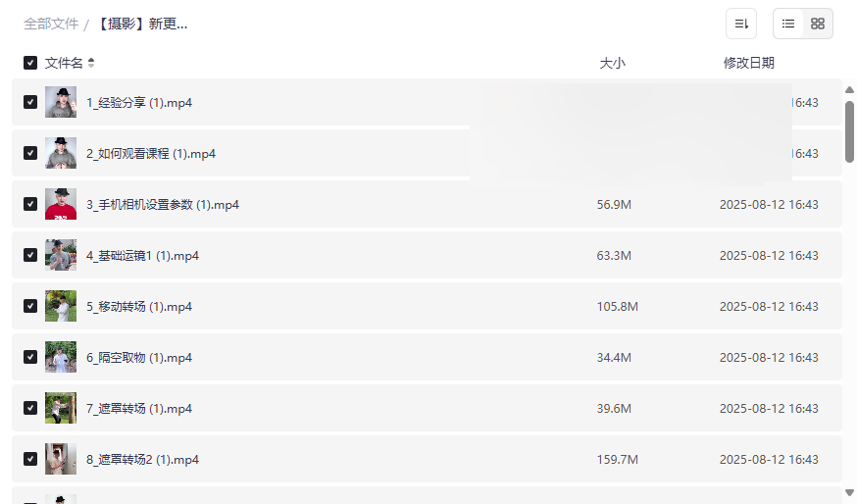Click the 【摄影】新更... breadcrumb folder
Screen dimensions: 857x504
click(142, 24)
